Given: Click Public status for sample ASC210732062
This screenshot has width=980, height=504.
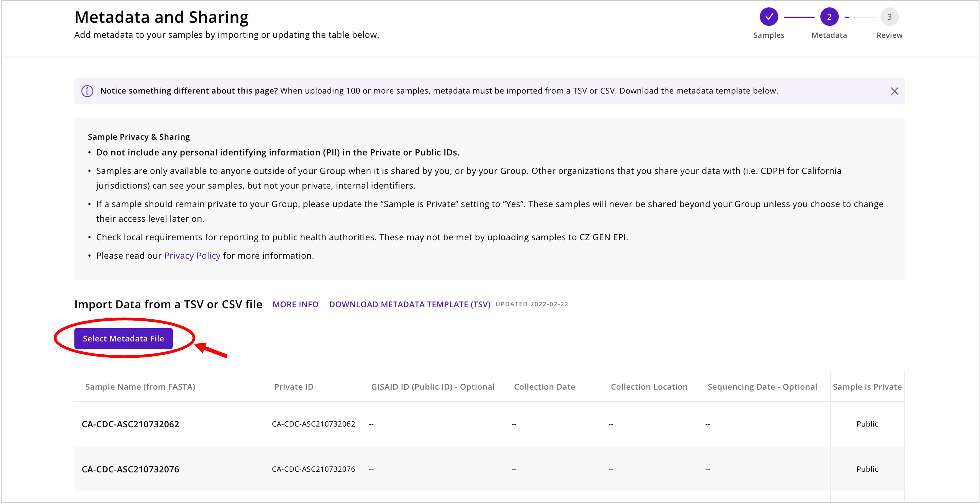Looking at the screenshot, I should [x=867, y=424].
